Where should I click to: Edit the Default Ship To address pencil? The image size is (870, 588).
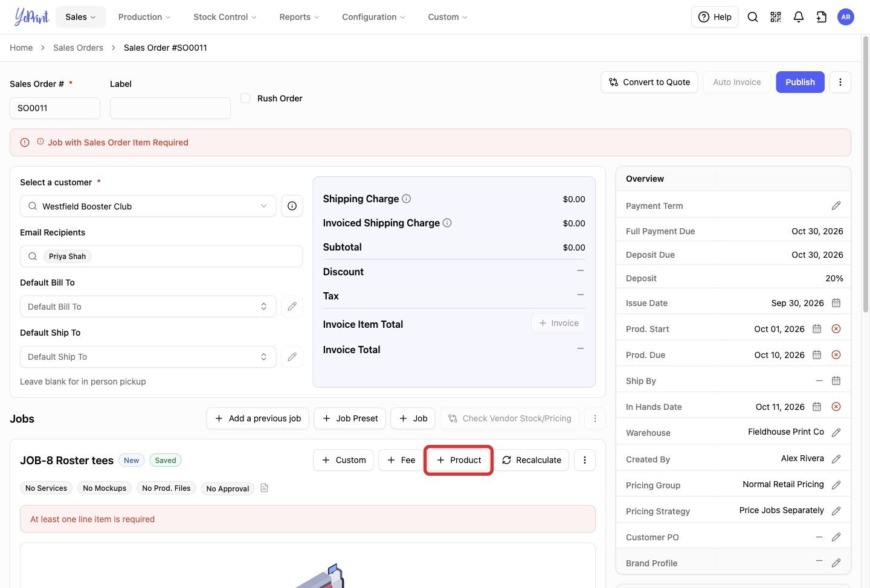292,357
